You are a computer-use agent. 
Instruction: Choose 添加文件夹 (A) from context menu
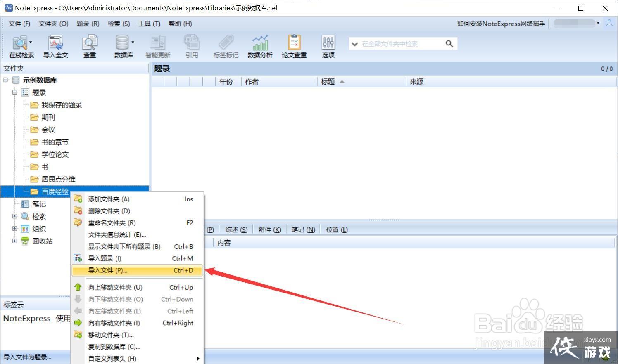point(137,199)
